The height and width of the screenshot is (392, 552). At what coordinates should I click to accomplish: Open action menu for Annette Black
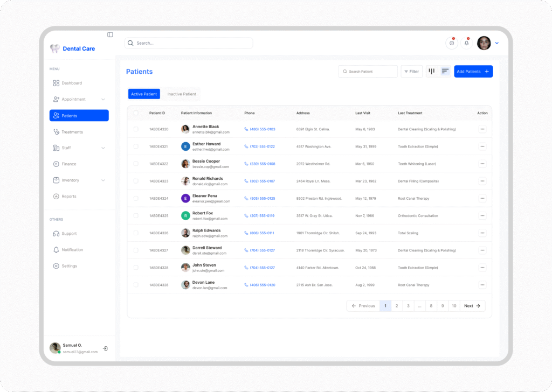pyautogui.click(x=482, y=129)
